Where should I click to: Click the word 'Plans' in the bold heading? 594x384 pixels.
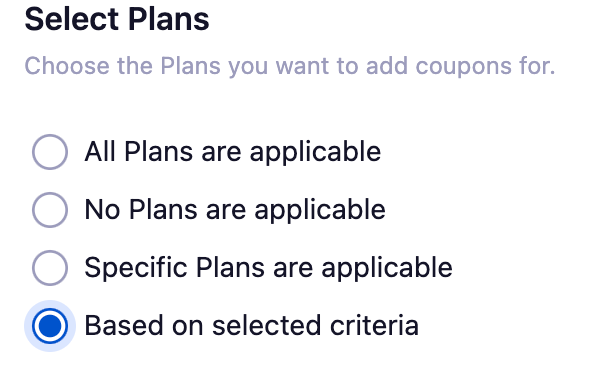(169, 19)
